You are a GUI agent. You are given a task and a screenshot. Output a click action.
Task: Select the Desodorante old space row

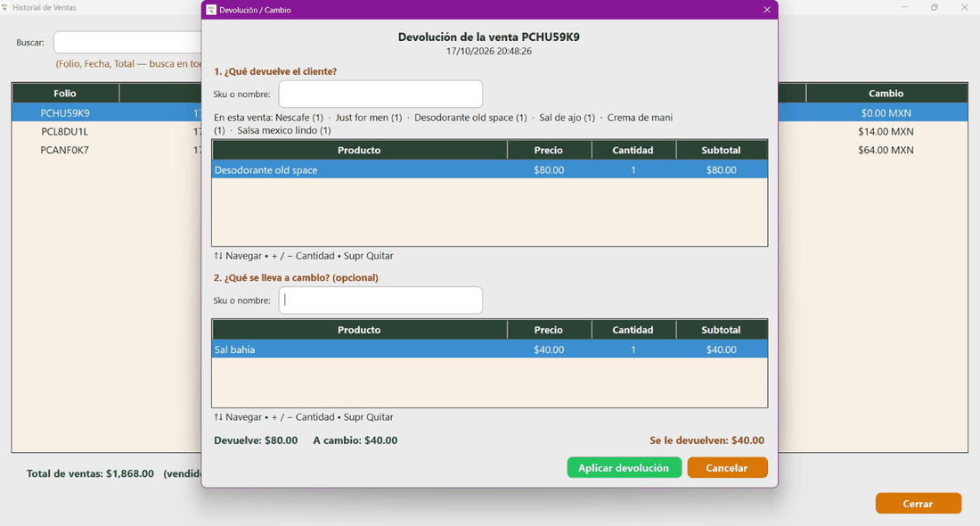(x=489, y=170)
